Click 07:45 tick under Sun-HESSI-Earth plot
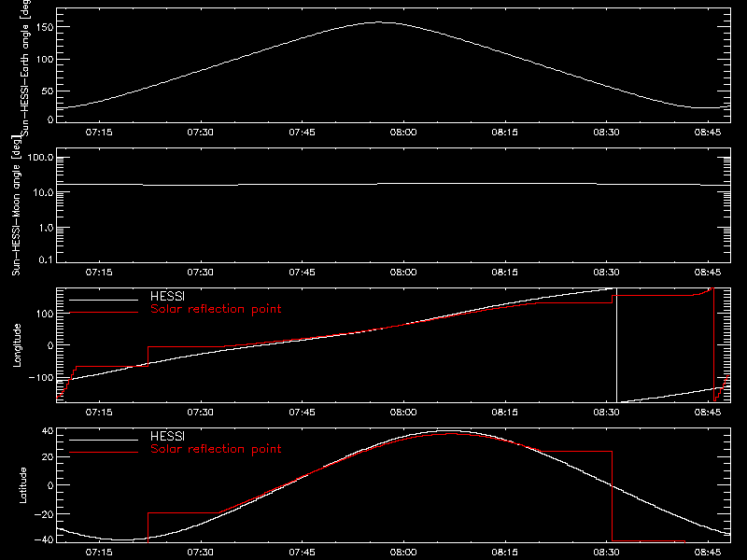Screen dimensions: 747x560 [x=302, y=133]
